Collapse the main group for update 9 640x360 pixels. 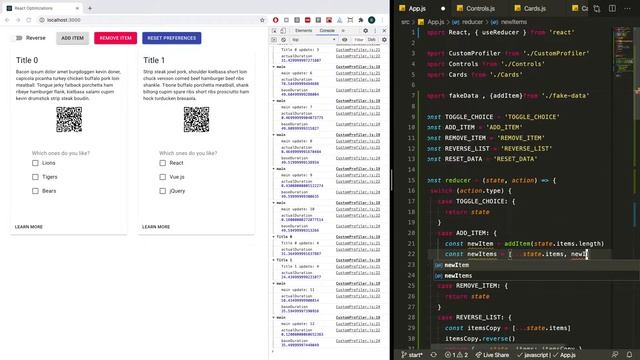[274, 169]
